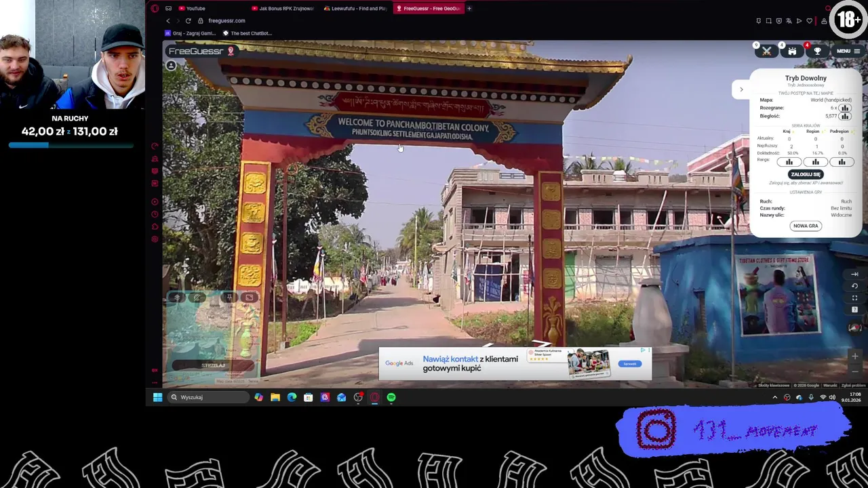
Task: Start a new game with NOWA GRA
Action: pos(806,226)
